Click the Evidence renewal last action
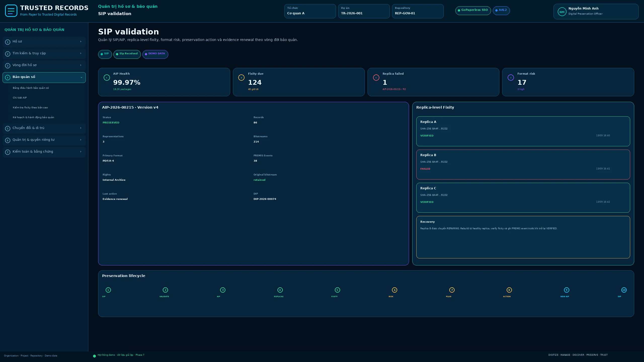Screen dimensions: 644x362 click(115, 199)
